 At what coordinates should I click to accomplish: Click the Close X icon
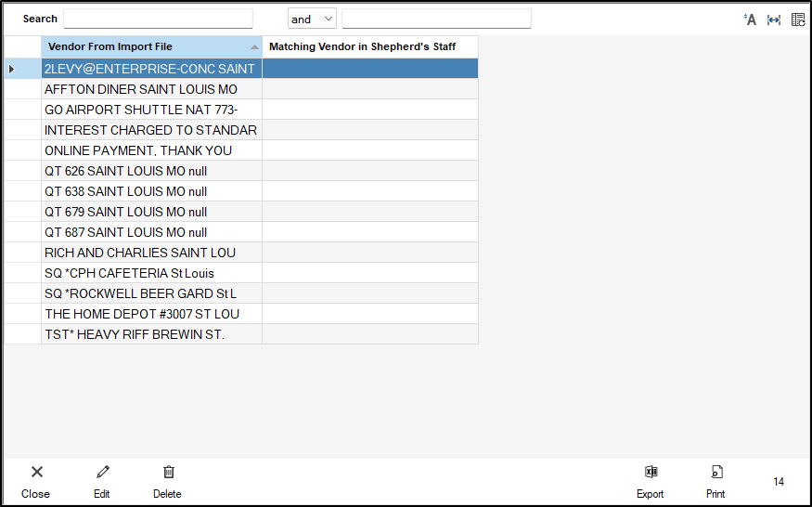pyautogui.click(x=36, y=473)
